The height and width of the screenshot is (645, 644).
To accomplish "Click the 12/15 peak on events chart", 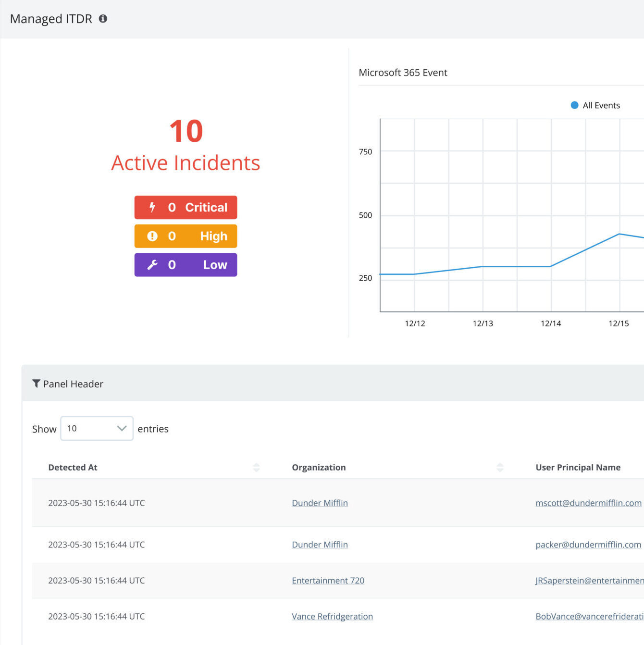I will (x=619, y=234).
